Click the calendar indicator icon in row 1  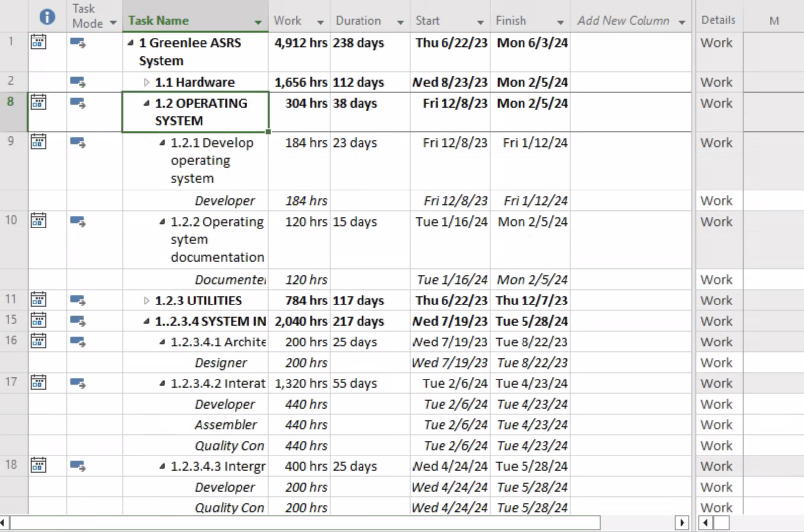(39, 42)
